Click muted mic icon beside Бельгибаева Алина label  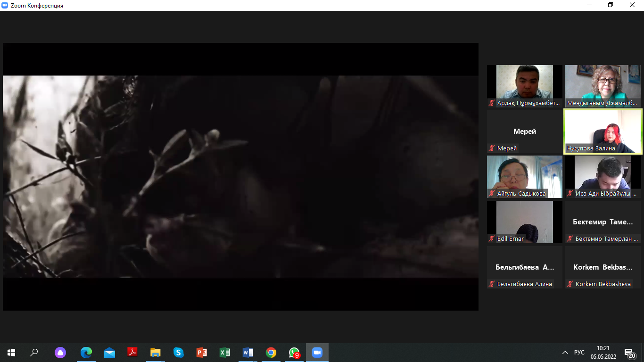coord(492,284)
